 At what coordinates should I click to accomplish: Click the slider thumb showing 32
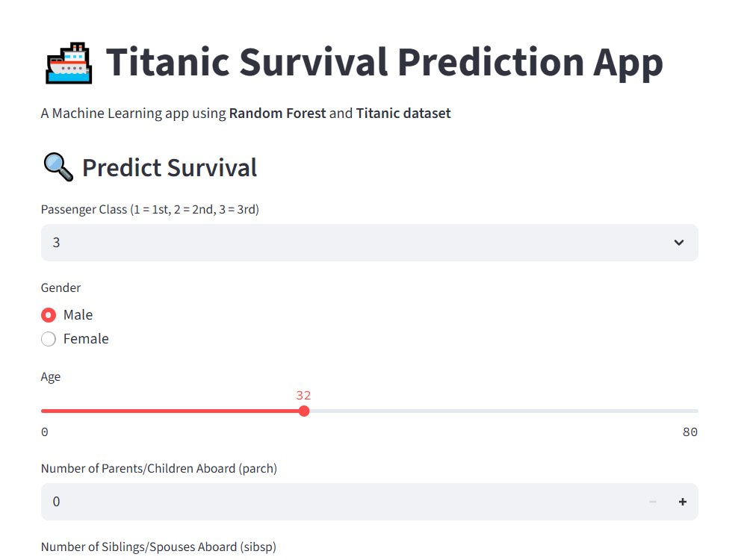[x=303, y=411]
